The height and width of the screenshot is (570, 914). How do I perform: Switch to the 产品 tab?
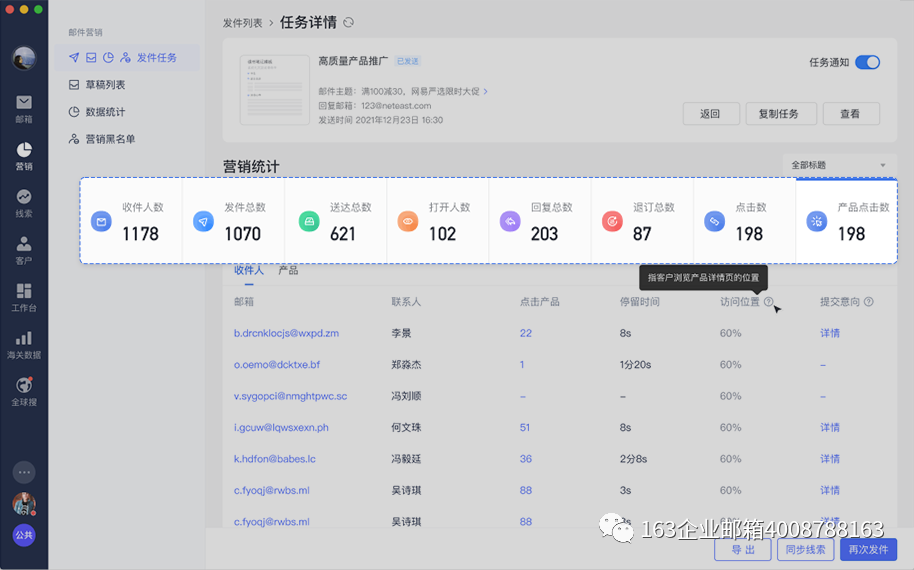point(288,270)
